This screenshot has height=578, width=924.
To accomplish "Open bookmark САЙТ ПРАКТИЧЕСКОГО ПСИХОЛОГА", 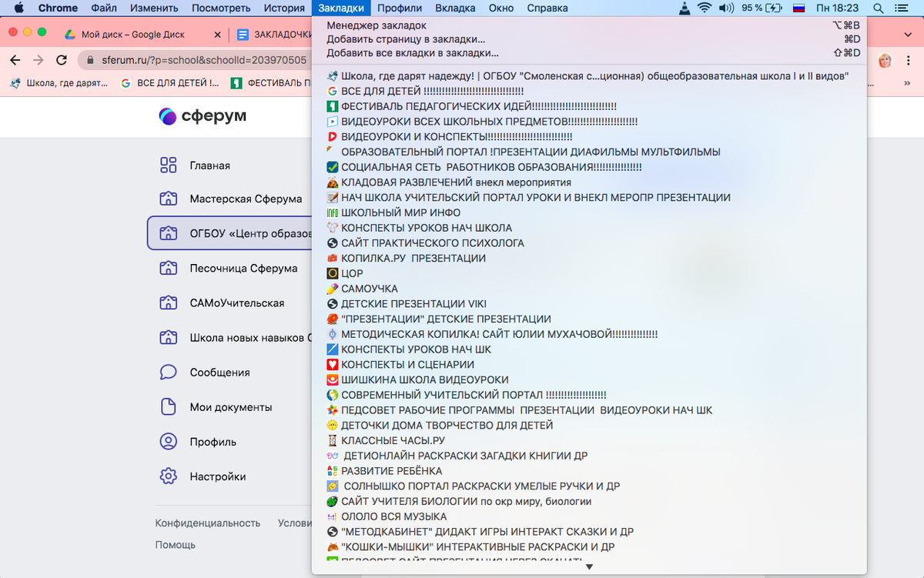I will coord(589,243).
